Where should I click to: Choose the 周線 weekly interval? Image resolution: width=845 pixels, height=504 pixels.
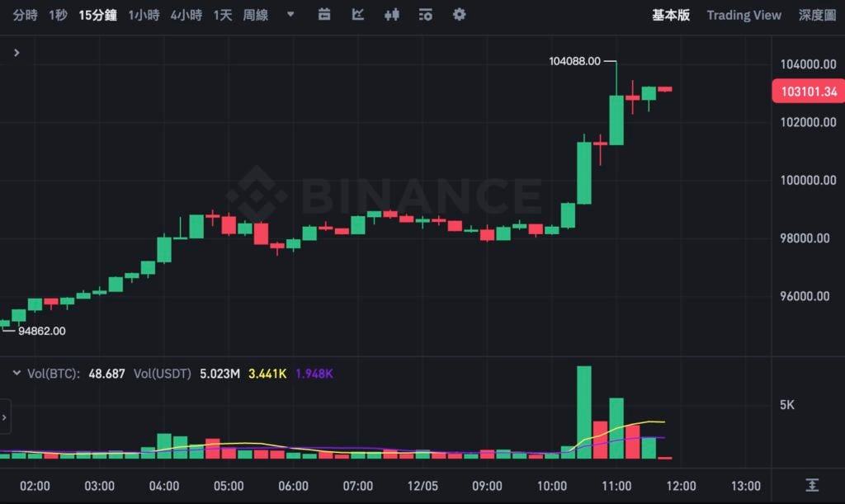255,15
